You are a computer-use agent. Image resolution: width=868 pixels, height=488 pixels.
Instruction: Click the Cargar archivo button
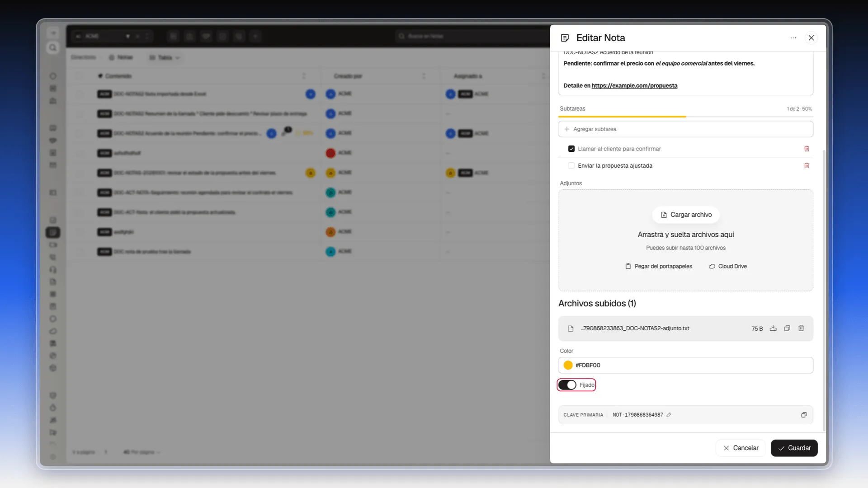click(x=686, y=215)
